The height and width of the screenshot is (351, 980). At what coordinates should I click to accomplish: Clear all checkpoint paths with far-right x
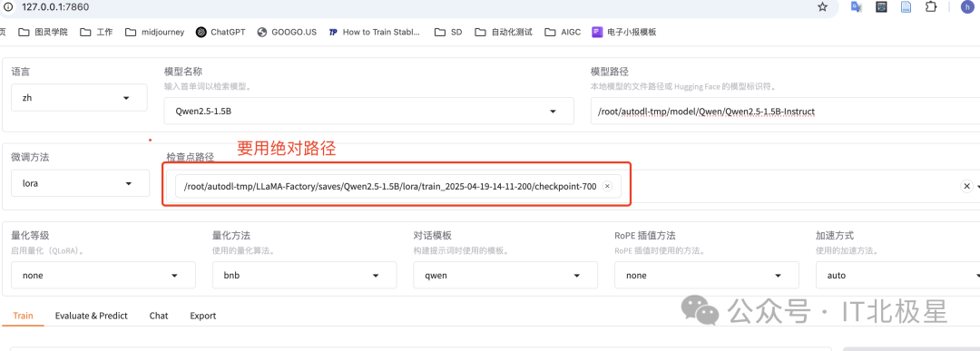coord(967,186)
